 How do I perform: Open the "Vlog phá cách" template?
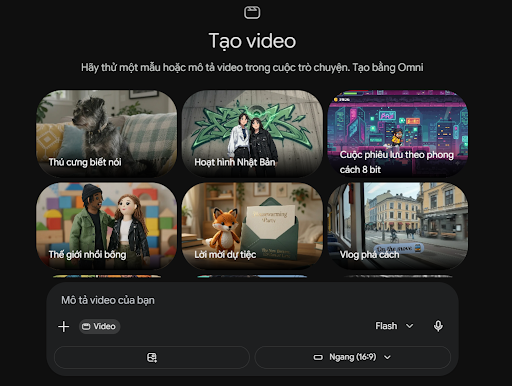tap(398, 226)
